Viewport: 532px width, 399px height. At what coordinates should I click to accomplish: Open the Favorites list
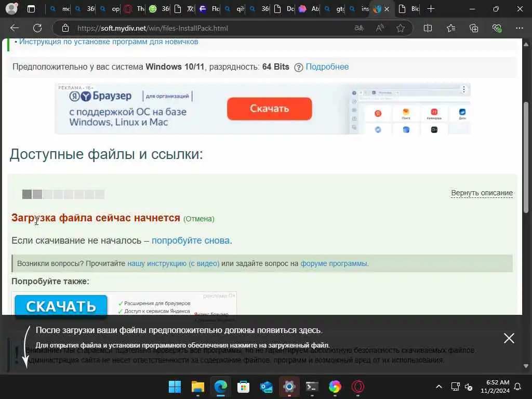click(x=451, y=28)
